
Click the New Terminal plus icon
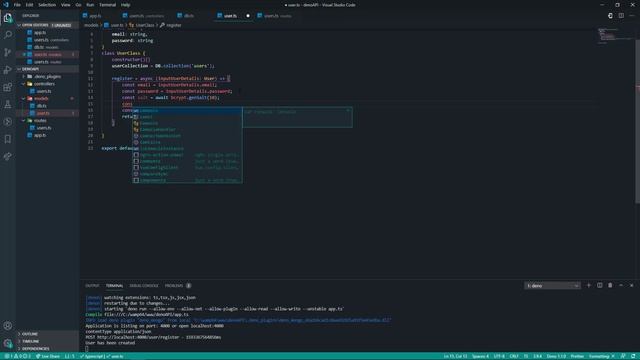click(x=589, y=285)
